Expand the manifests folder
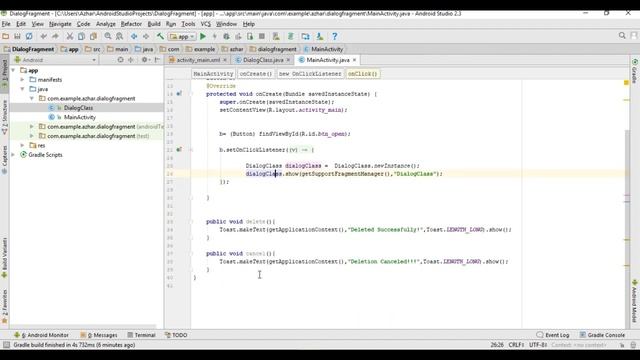 pyautogui.click(x=22, y=80)
